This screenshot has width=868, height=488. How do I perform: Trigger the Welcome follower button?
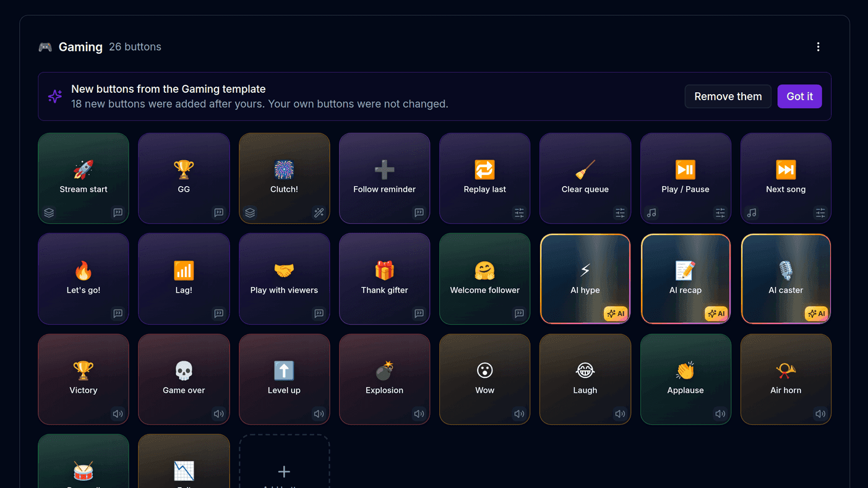484,279
